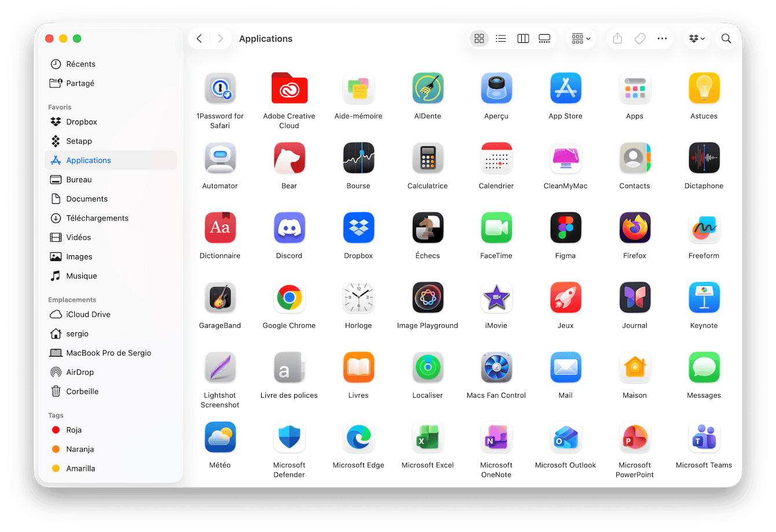Launch GarageBand from Applications
Viewport: 776px width, 532px height.
220,297
